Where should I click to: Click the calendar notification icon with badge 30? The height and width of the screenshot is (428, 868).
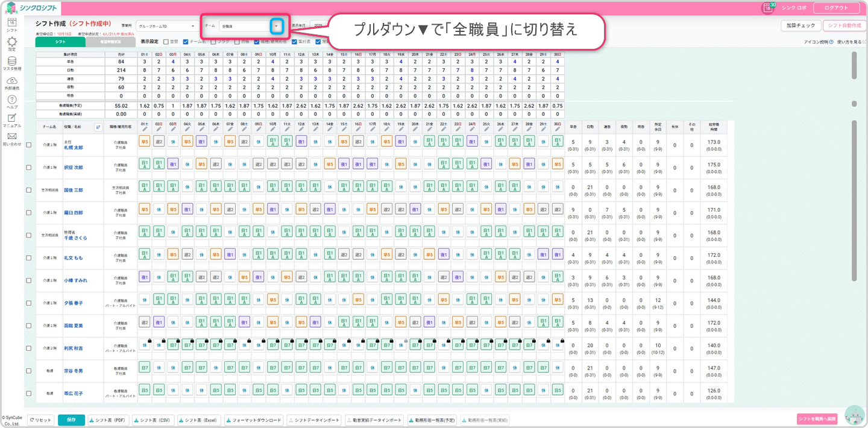pos(768,8)
